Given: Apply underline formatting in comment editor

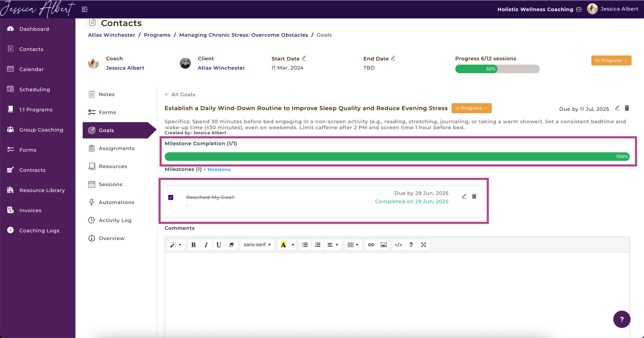Looking at the screenshot, I should coord(219,245).
